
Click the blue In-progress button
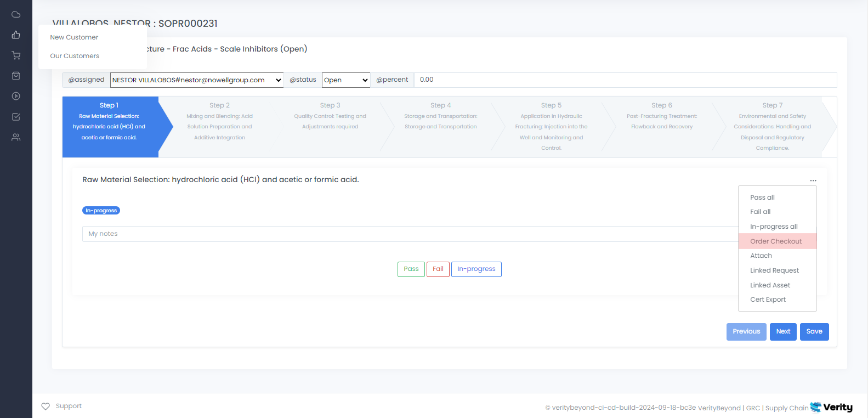[x=476, y=269]
